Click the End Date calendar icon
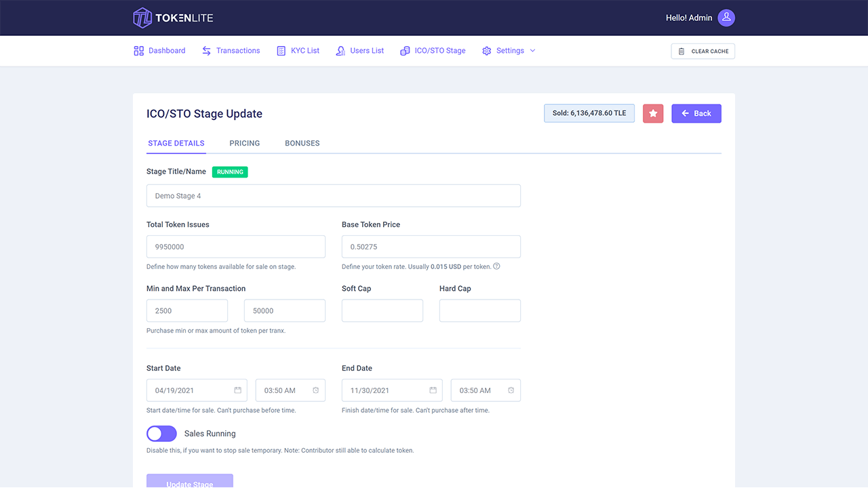 [x=433, y=390]
